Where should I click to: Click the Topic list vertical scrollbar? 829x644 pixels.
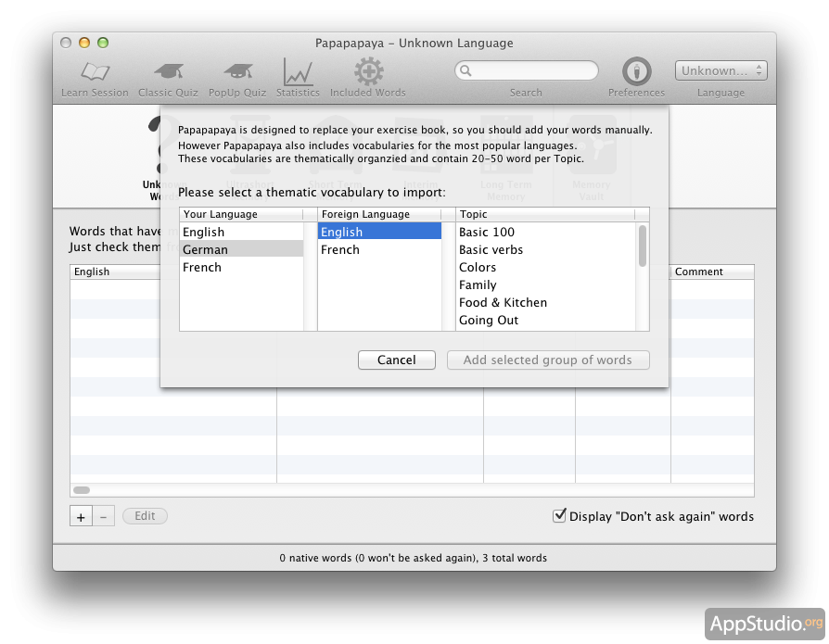643,246
